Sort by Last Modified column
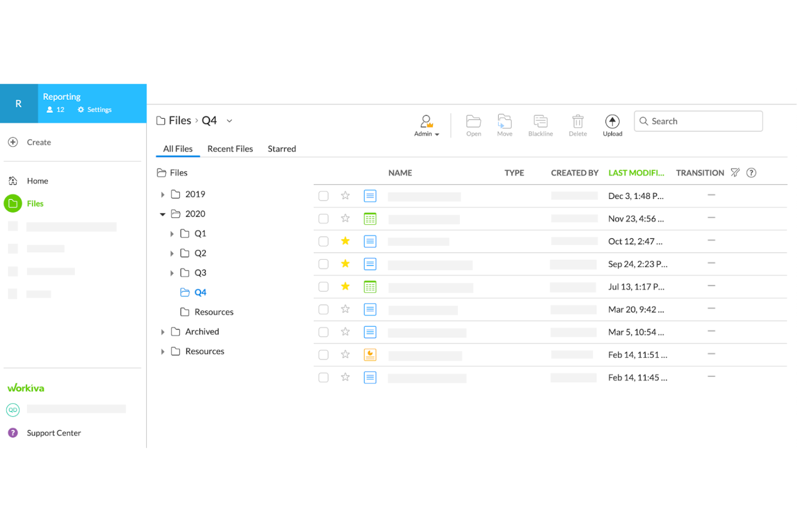 point(636,173)
